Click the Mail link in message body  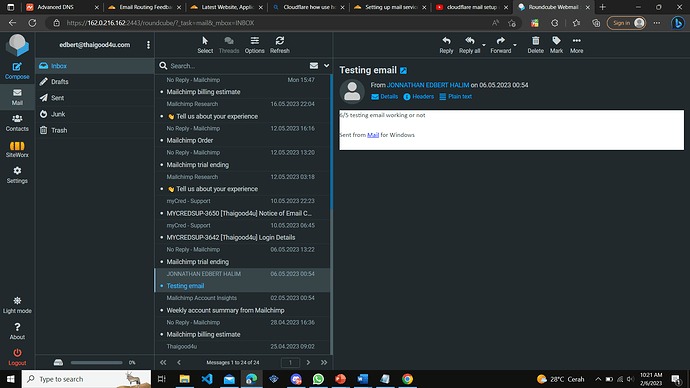tap(373, 135)
